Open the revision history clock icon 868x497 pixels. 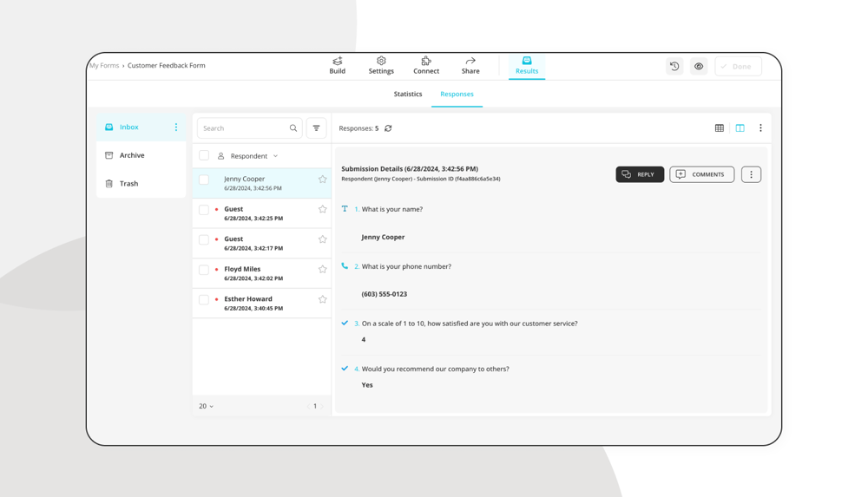(674, 67)
